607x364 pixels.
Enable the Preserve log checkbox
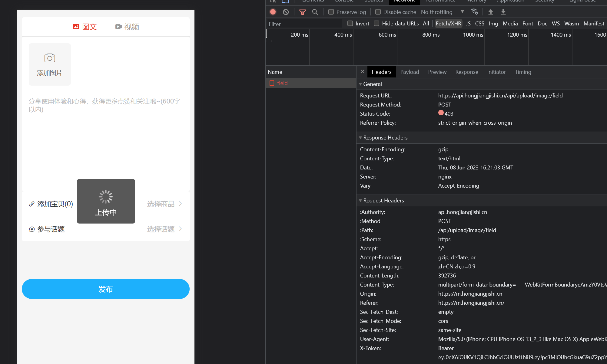point(331,12)
